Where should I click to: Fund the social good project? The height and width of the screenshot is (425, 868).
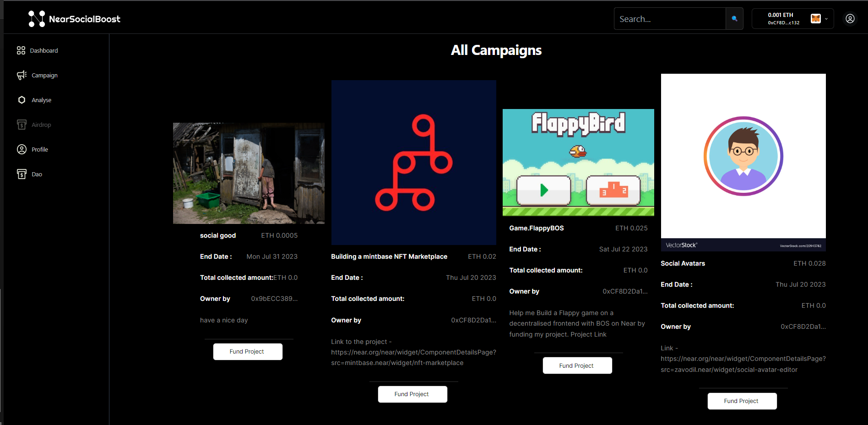[248, 352]
